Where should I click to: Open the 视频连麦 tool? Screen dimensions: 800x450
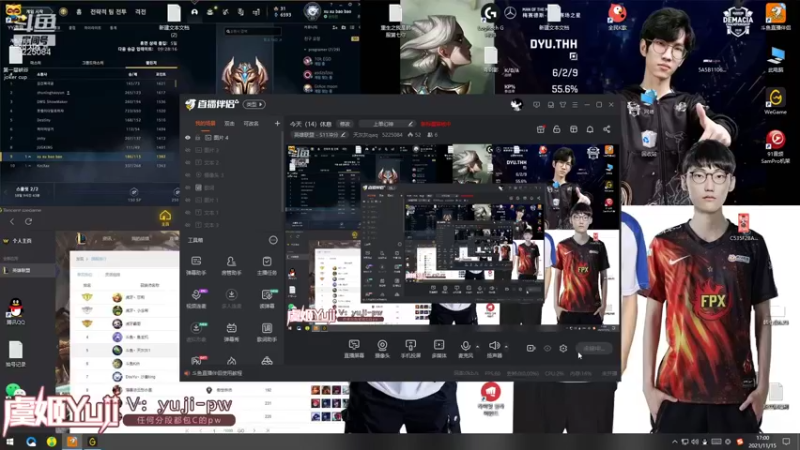[x=196, y=298]
